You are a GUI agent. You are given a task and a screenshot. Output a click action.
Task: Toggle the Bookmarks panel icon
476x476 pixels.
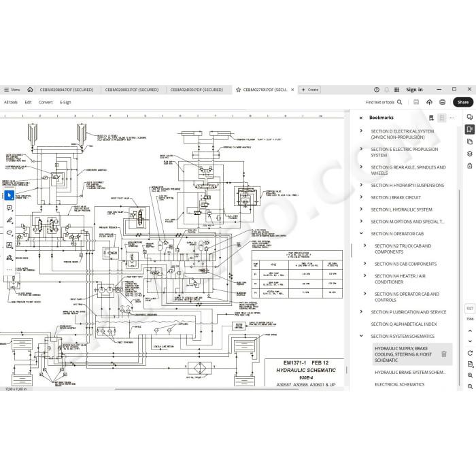click(470, 129)
